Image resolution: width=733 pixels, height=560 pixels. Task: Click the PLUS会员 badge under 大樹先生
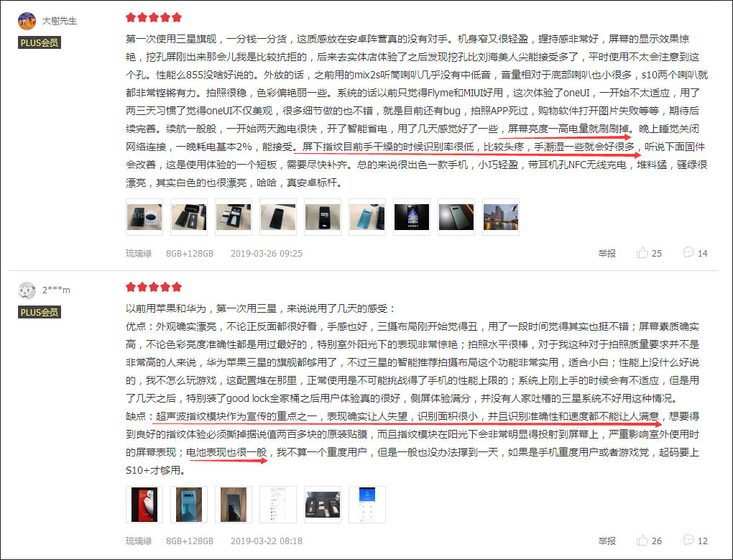40,42
